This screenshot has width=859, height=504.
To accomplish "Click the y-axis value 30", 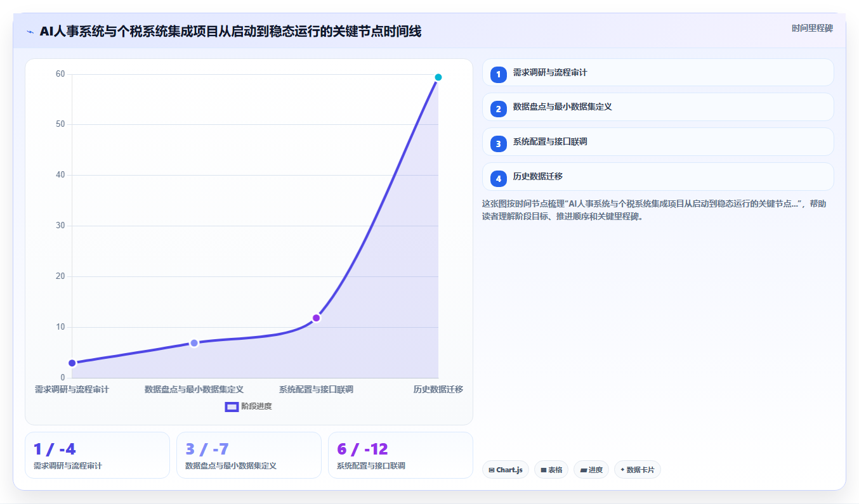I will [60, 226].
